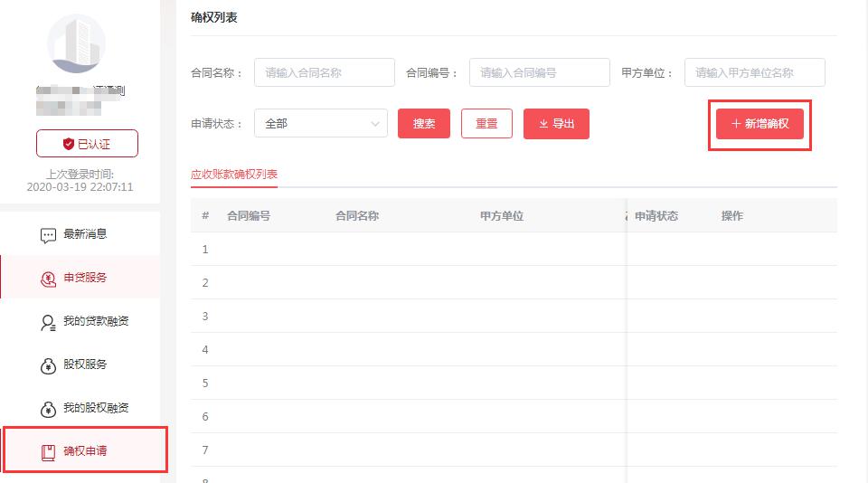Viewport: 868px width, 483px height.
Task: Click the 申请状态 column header
Action: coord(656,216)
